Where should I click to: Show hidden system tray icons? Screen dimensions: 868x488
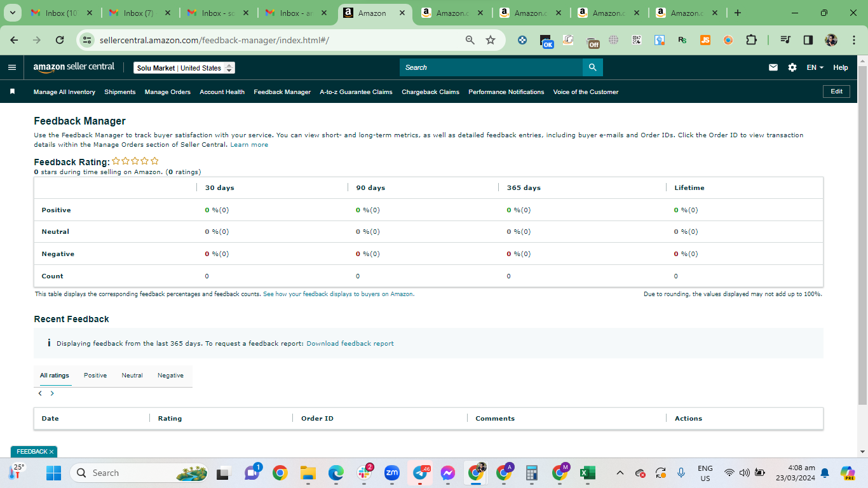tap(621, 473)
